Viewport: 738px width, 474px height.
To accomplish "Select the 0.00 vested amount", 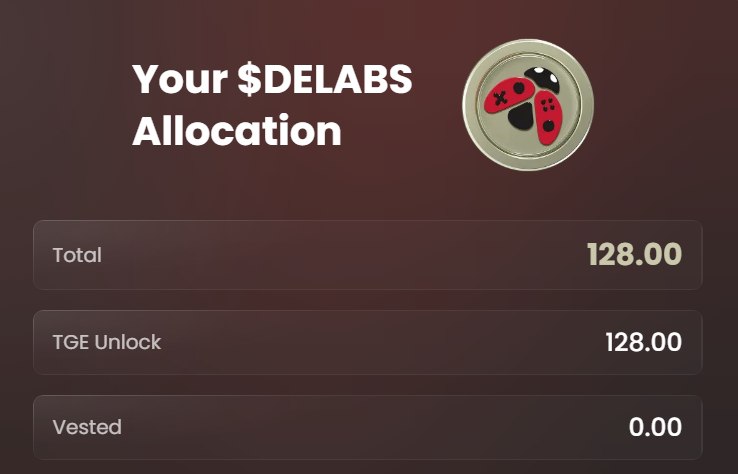I will point(655,427).
